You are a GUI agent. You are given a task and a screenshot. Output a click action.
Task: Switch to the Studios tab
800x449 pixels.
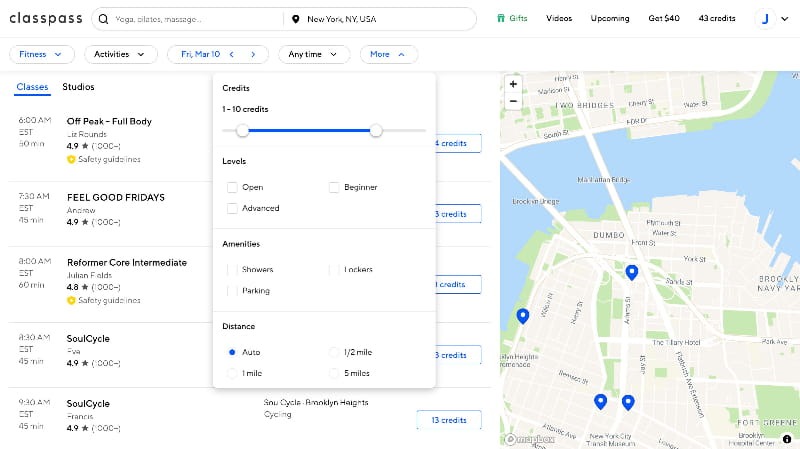pyautogui.click(x=78, y=87)
